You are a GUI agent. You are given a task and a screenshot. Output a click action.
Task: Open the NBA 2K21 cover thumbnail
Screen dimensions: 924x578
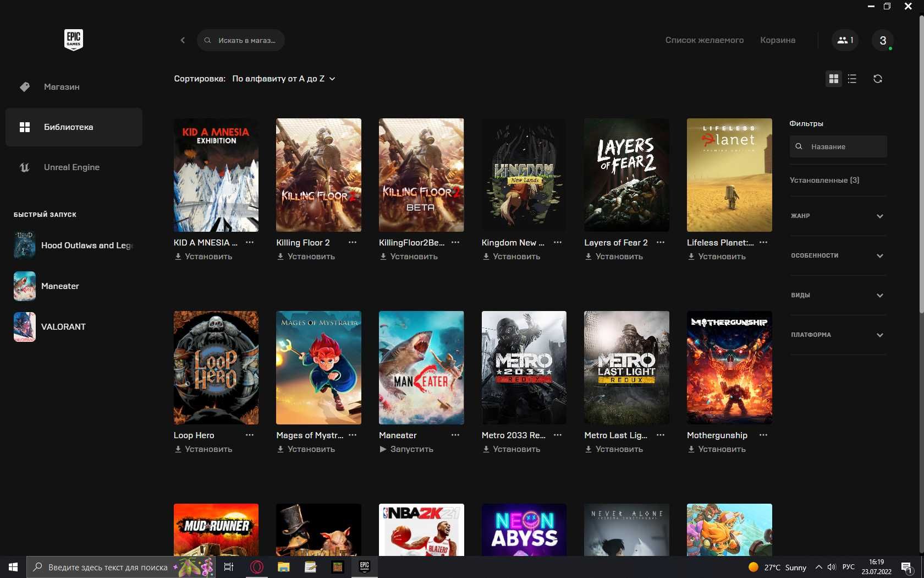[x=421, y=530]
